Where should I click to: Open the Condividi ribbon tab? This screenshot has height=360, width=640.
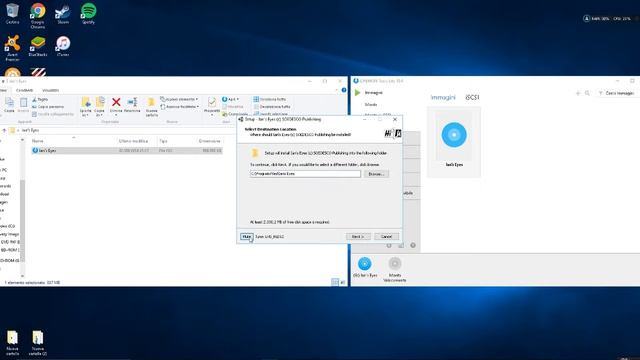click(24, 90)
